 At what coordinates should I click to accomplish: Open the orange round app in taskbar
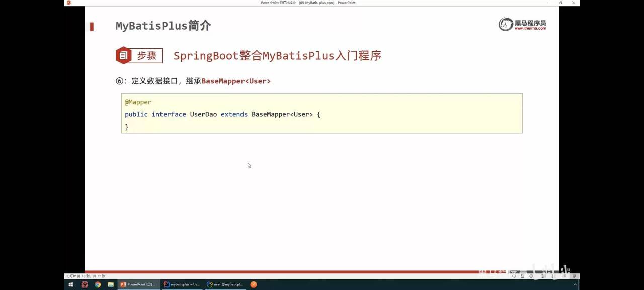[x=254, y=284]
